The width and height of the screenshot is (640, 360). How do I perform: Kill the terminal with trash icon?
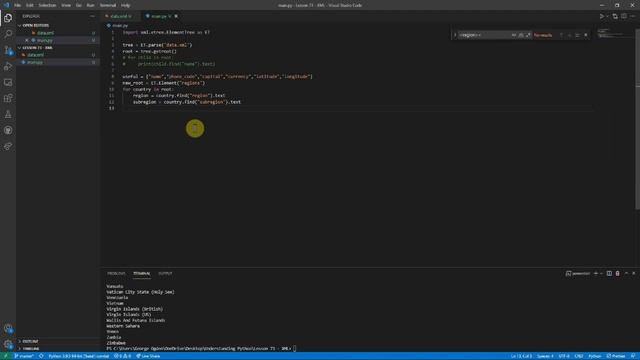click(x=617, y=273)
